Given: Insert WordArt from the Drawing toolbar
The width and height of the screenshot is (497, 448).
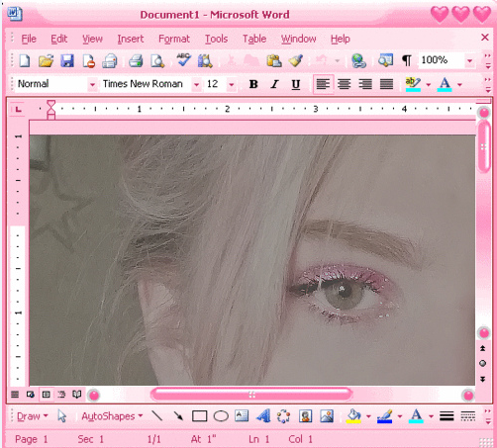Looking at the screenshot, I should [x=263, y=416].
